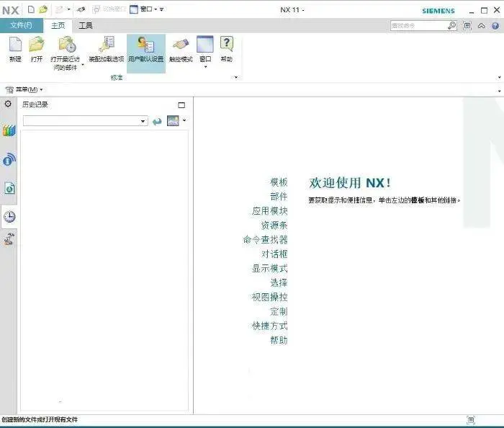The height and width of the screenshot is (428, 504).
Task: Toggle 触控模式 touch mode
Action: tap(181, 50)
